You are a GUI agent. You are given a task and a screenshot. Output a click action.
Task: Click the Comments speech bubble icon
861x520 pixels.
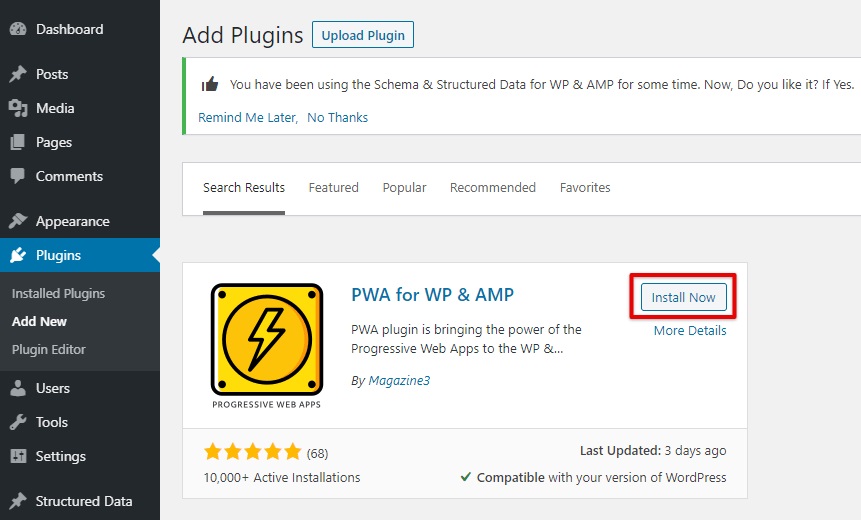click(18, 176)
